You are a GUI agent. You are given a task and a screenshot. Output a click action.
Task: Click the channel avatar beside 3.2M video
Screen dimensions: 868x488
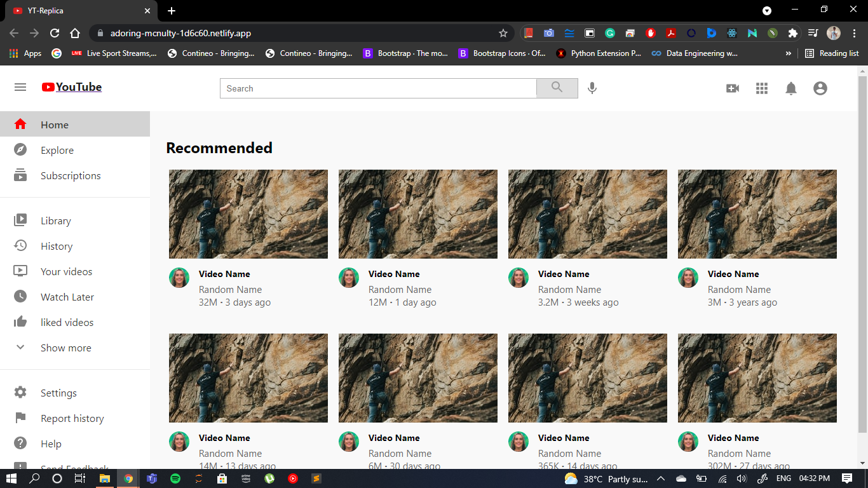pos(519,278)
